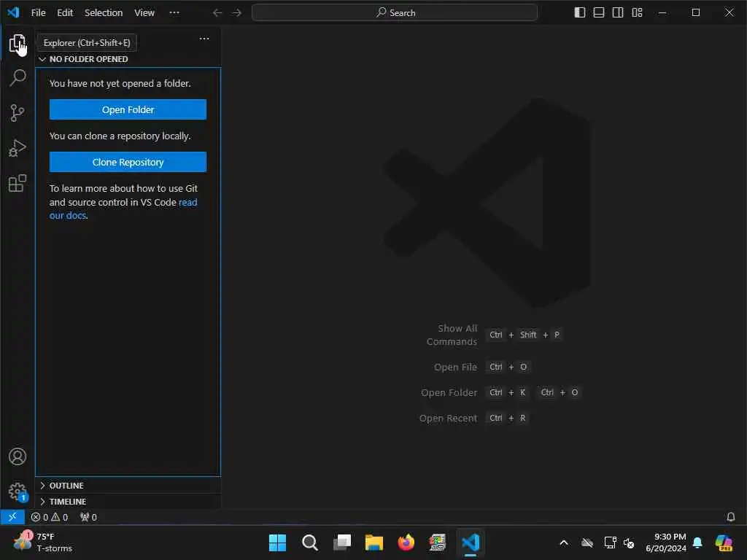Click the Open Folder button
This screenshot has width=747, height=560.
point(128,109)
